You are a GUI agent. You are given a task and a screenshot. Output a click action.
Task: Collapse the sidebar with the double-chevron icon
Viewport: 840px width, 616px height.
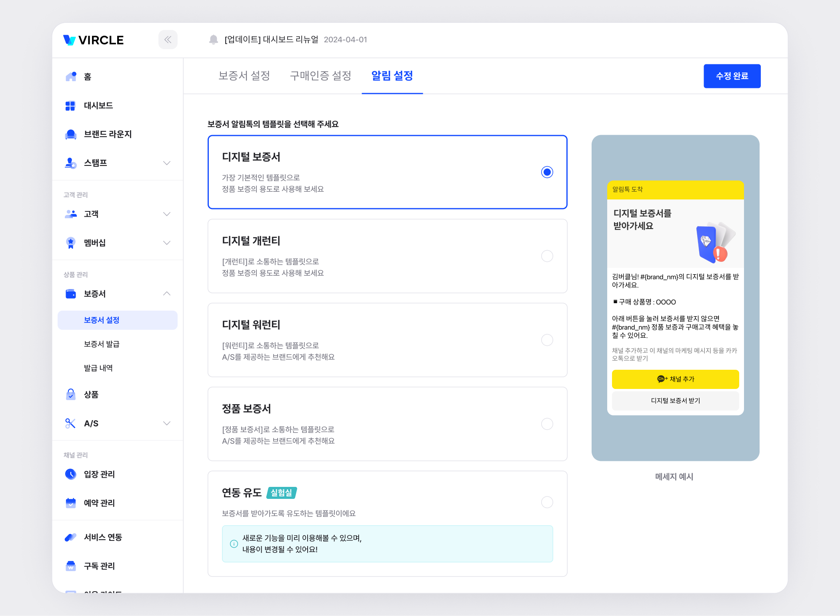(168, 40)
